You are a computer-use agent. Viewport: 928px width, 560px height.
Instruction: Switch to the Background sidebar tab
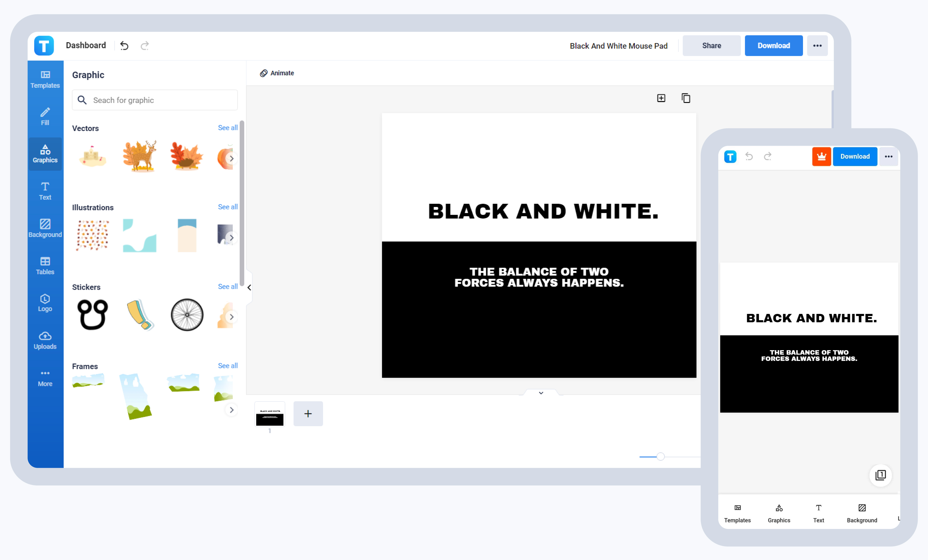(45, 228)
